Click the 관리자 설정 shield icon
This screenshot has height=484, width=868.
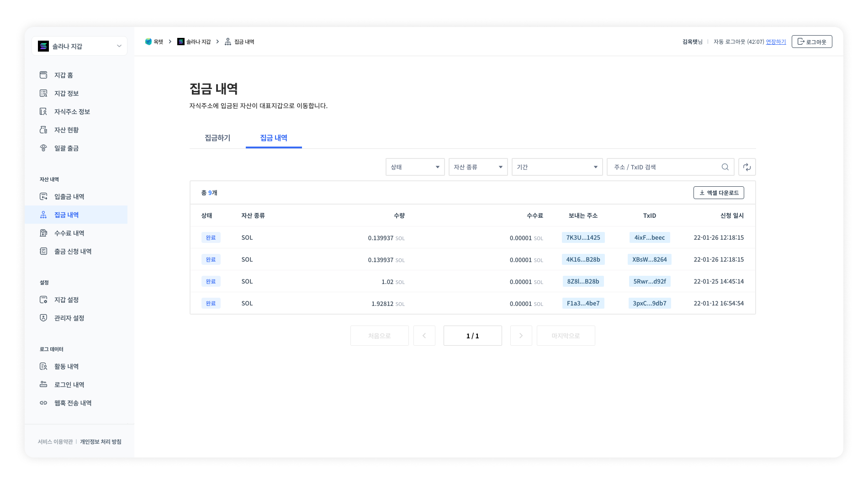tap(43, 318)
